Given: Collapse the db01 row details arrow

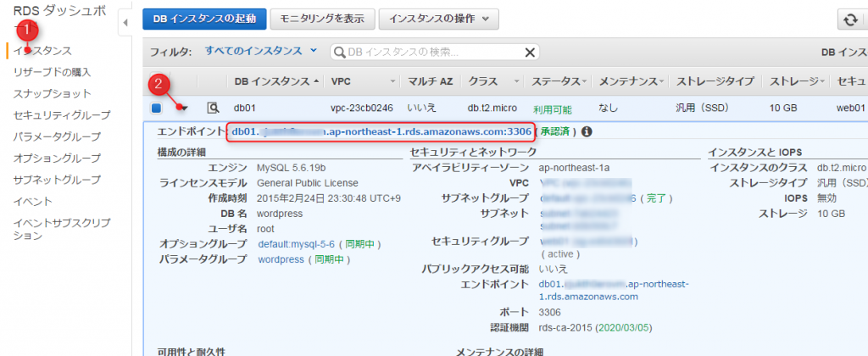Looking at the screenshot, I should [183, 108].
